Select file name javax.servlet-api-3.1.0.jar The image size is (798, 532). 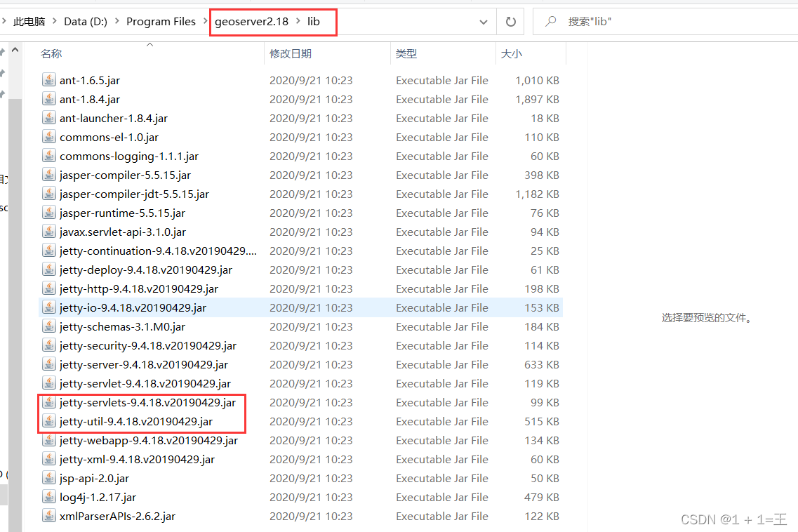(x=123, y=232)
